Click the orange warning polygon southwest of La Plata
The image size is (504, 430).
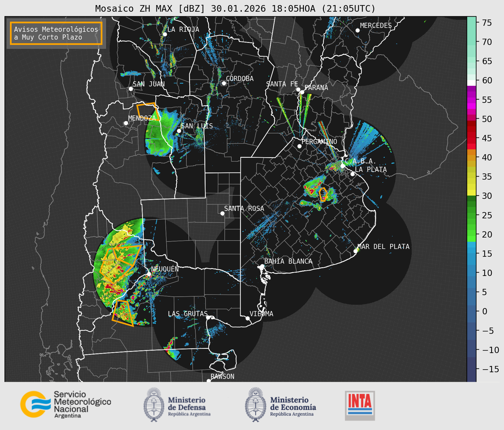[323, 194]
